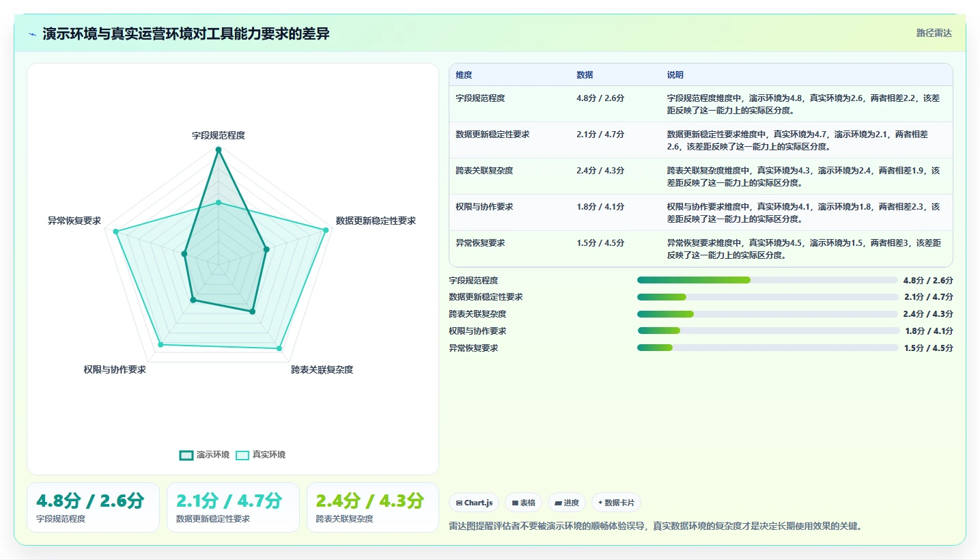Click 真实环境 data point at 权限与协作要求 vertex

[x=161, y=345]
